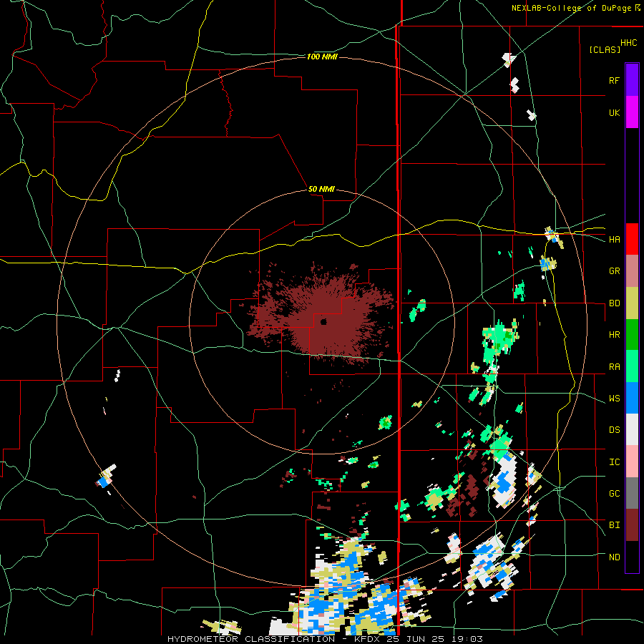The height and width of the screenshot is (644, 644).
Task: Click the GC legend label
Action: [x=614, y=494]
